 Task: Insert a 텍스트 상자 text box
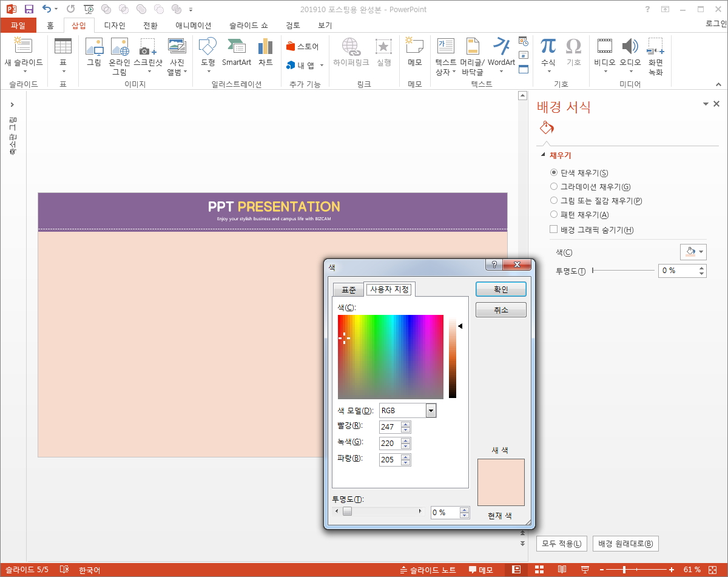point(446,56)
